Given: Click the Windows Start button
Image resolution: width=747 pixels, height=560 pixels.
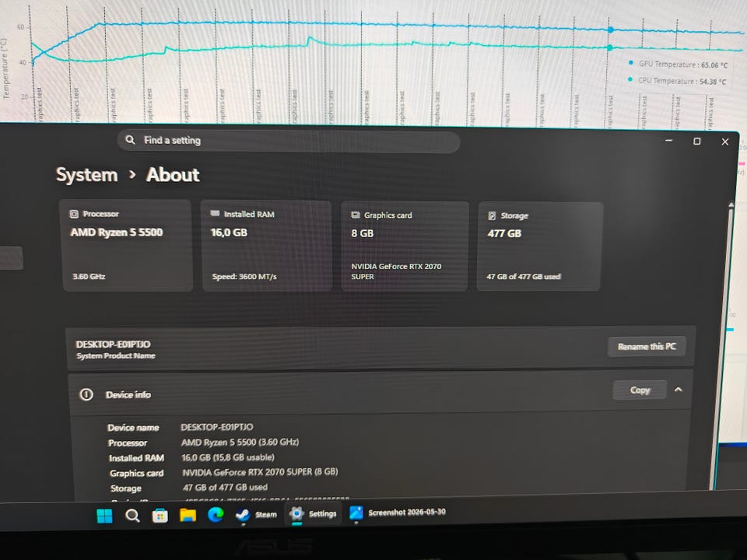Looking at the screenshot, I should click(104, 515).
